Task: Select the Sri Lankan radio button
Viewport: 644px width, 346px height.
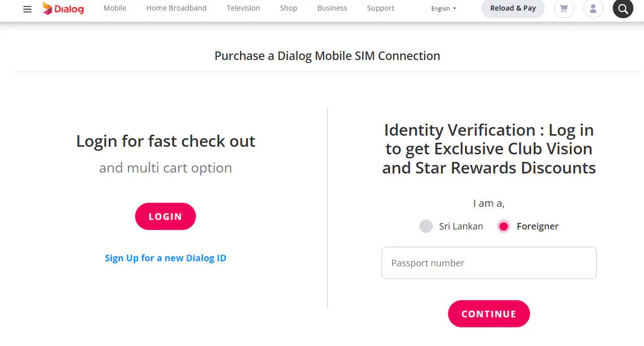Action: [x=426, y=226]
